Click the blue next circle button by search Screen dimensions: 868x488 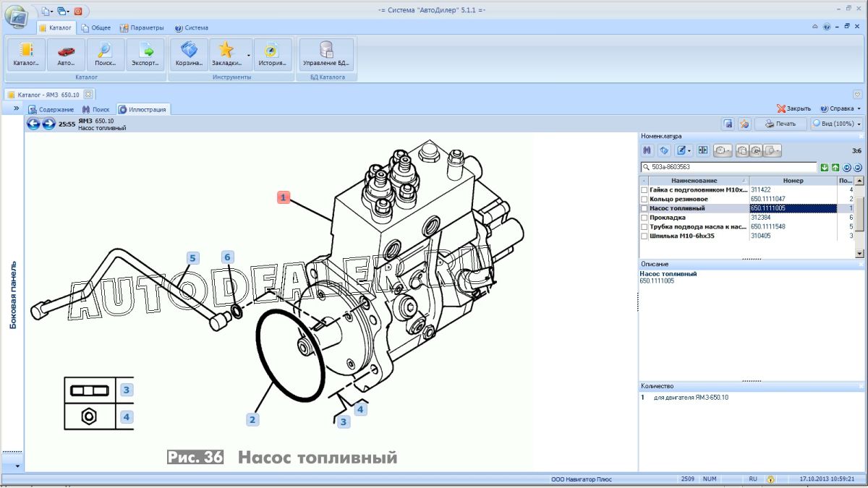point(858,168)
